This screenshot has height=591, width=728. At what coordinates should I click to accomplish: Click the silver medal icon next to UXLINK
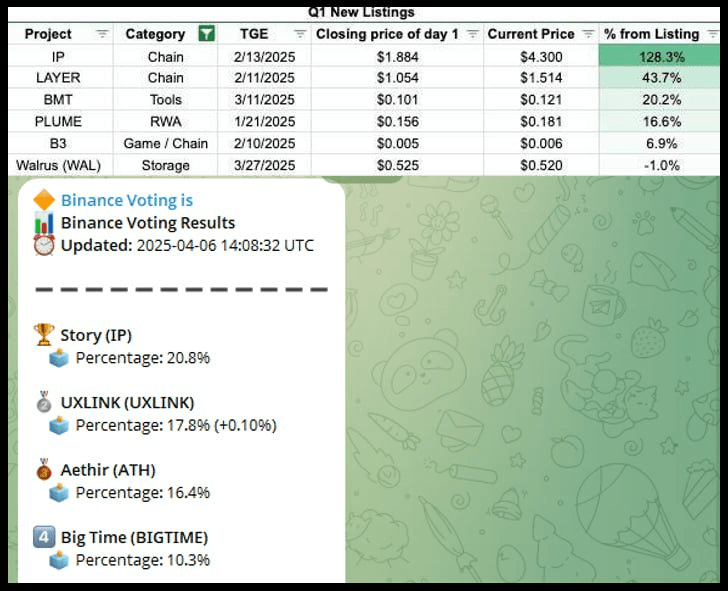[44, 402]
